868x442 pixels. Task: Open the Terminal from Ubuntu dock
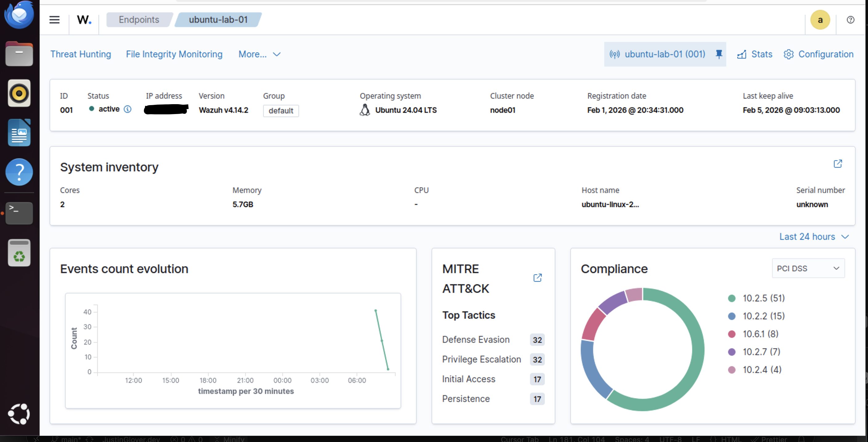(x=19, y=213)
